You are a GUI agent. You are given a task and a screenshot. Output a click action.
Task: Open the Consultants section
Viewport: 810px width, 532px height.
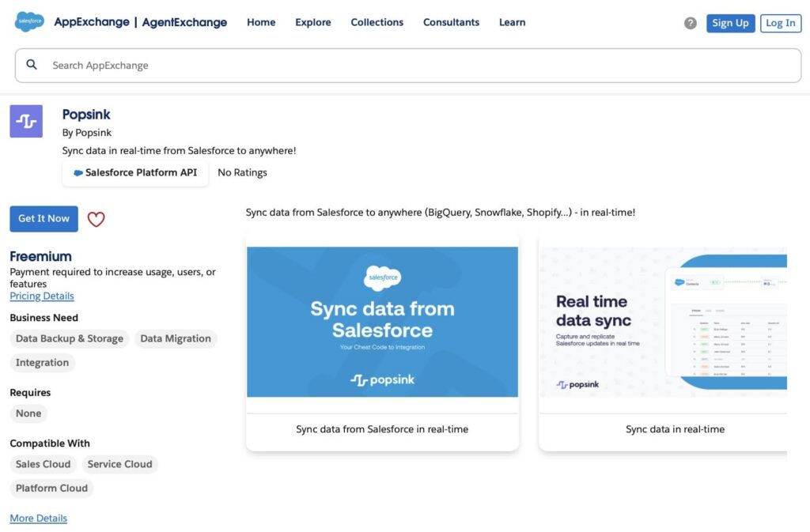pyautogui.click(x=451, y=22)
